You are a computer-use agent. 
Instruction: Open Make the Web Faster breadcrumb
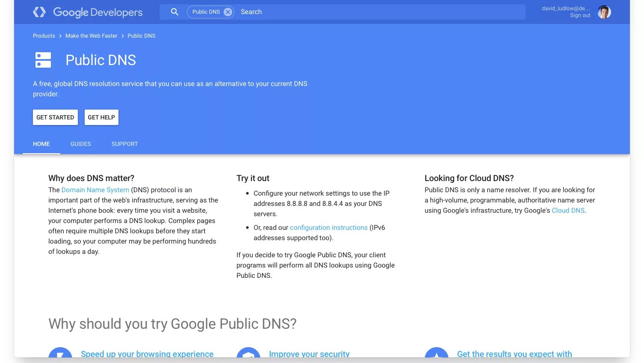click(x=91, y=36)
